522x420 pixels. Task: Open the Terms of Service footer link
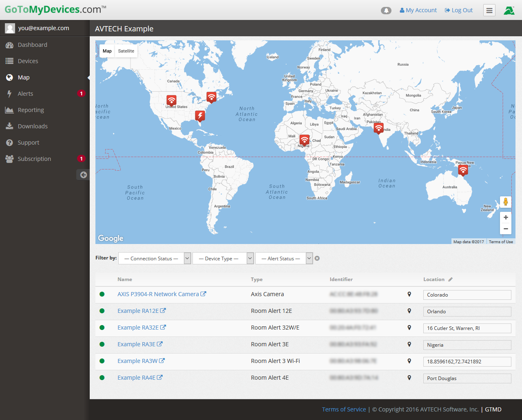point(344,409)
